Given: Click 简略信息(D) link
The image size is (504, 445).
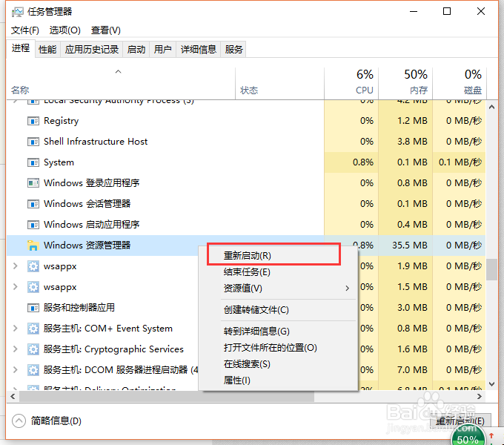Looking at the screenshot, I should click(56, 421).
